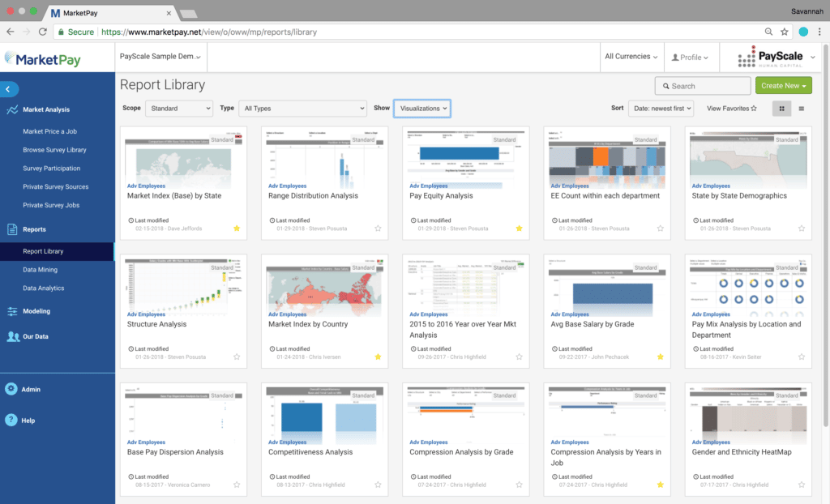830x504 pixels.
Task: Open 2015 to 2016 Year over Year Mkt Analysis
Action: (x=463, y=329)
